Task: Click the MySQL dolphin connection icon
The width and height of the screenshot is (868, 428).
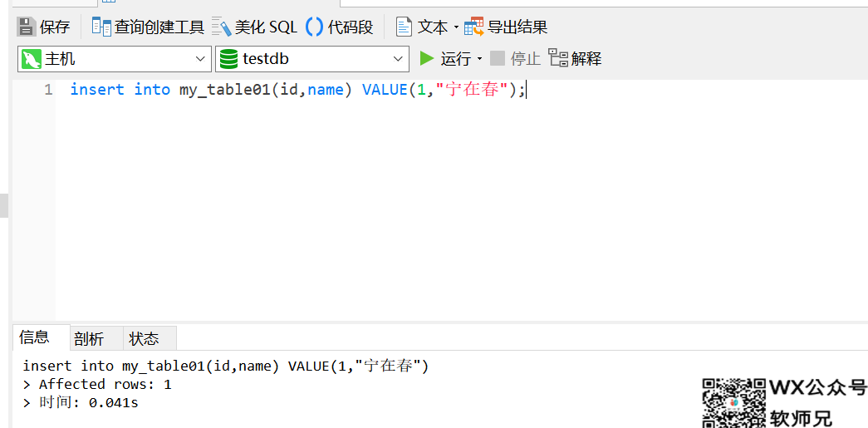Action: [32, 59]
